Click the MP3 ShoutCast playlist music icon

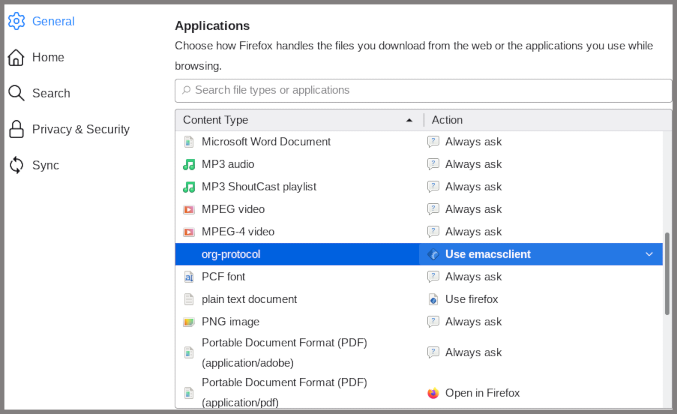pos(189,187)
